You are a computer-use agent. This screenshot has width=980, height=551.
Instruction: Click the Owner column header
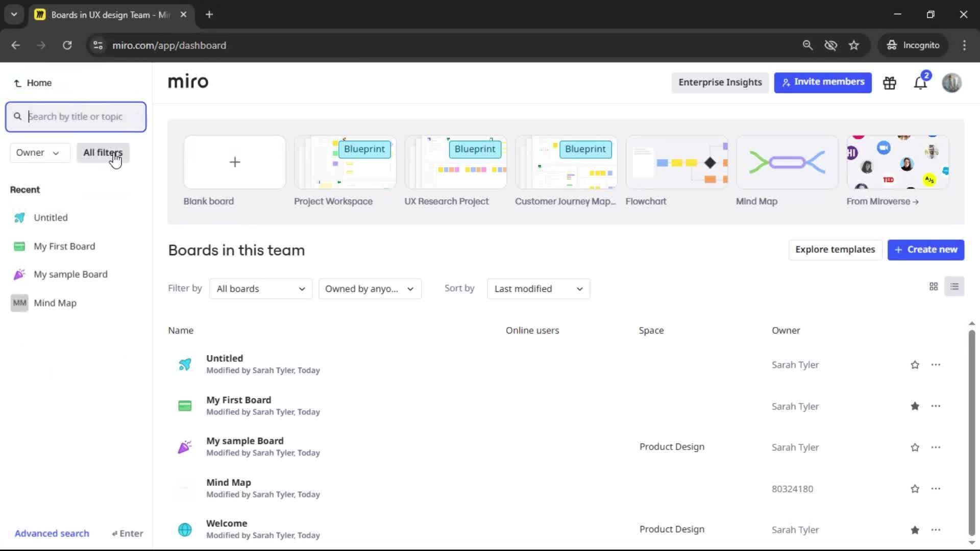click(786, 331)
